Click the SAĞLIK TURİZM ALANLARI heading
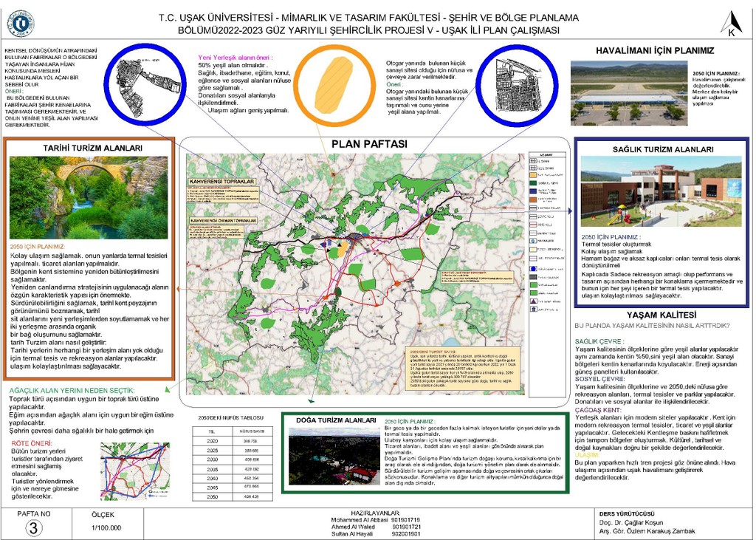The width and height of the screenshot is (756, 540). 663,150
